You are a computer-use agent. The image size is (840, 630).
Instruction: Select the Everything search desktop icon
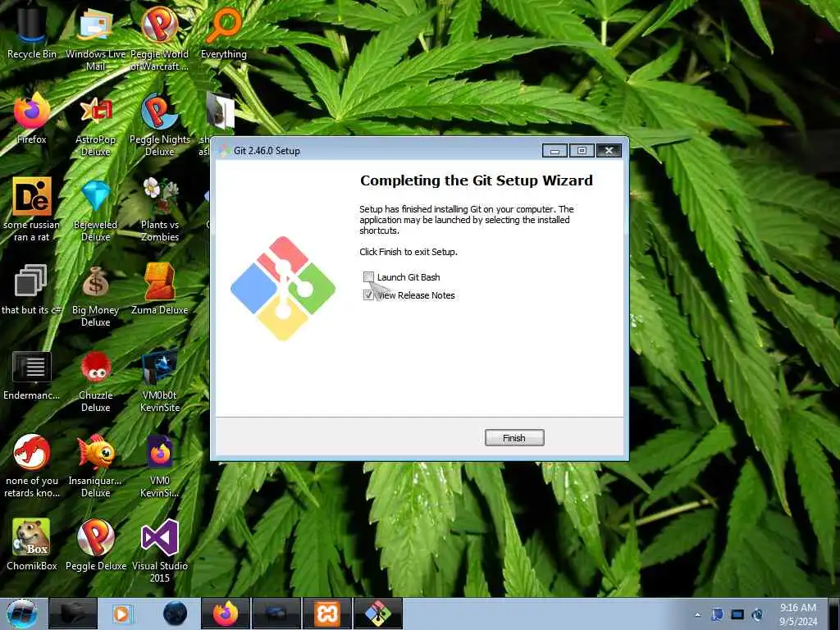click(x=224, y=33)
